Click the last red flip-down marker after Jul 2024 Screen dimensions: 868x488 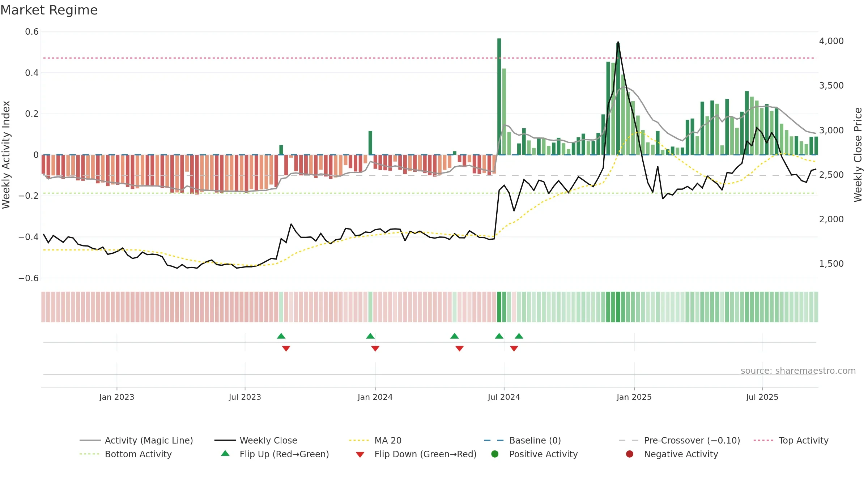click(x=514, y=348)
